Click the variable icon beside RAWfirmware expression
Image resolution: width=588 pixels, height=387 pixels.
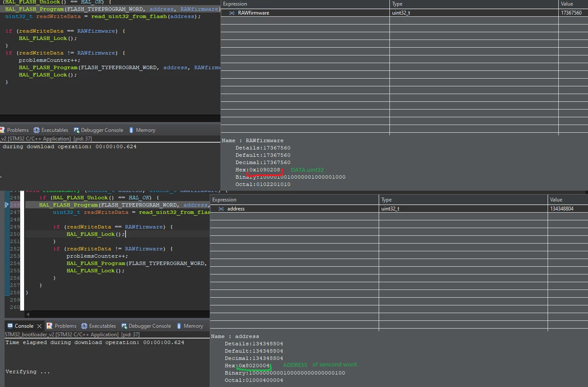pos(232,13)
